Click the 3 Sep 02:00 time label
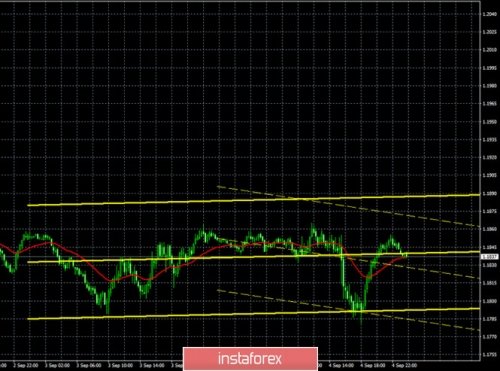Screen dimensions: 500x371 (57, 365)
